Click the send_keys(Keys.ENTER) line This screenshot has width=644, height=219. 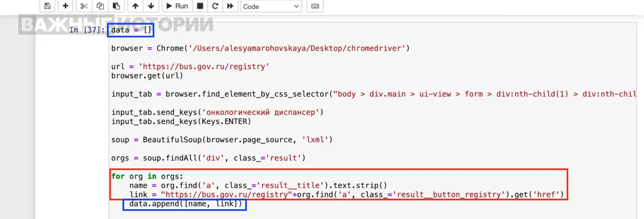click(x=181, y=121)
